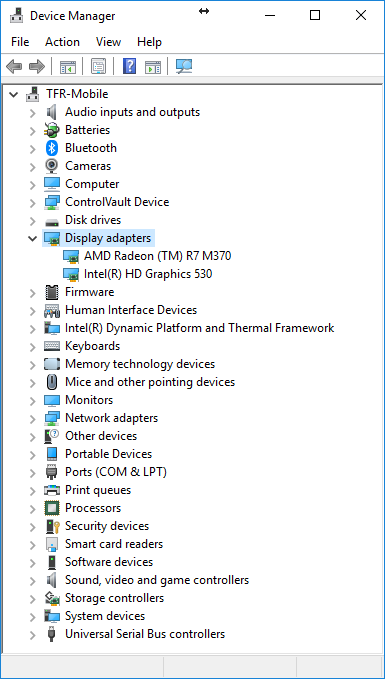
Task: Expand the Universal Serial Bus controllers node
Action: pyautogui.click(x=32, y=634)
